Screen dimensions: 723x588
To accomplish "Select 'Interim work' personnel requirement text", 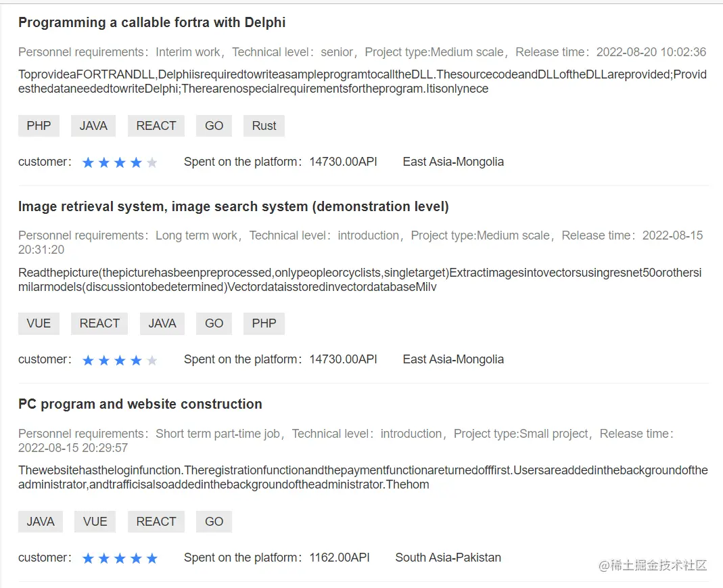I will 187,52.
